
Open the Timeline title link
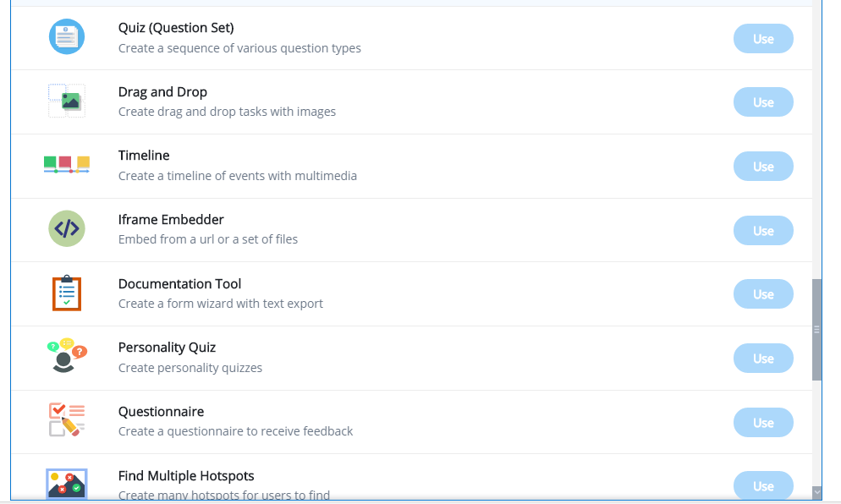(x=144, y=156)
